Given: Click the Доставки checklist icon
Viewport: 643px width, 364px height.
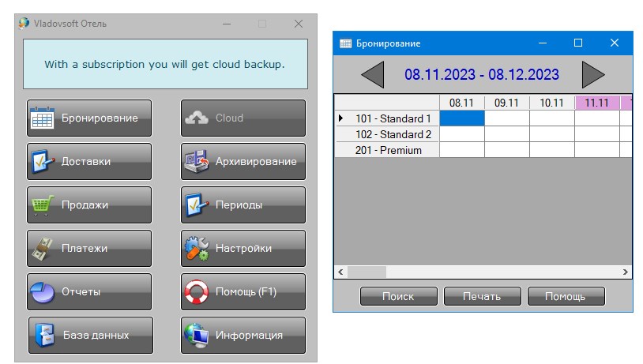Looking at the screenshot, I should (x=42, y=162).
